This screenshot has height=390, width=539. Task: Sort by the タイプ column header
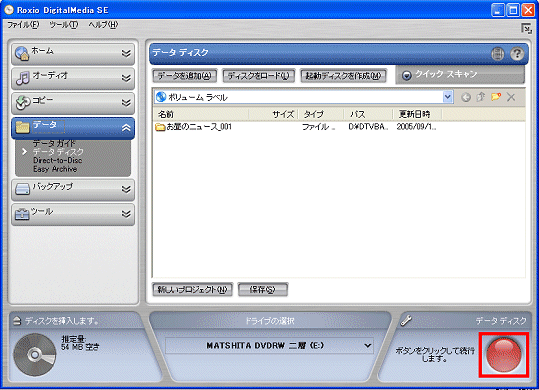click(321, 114)
